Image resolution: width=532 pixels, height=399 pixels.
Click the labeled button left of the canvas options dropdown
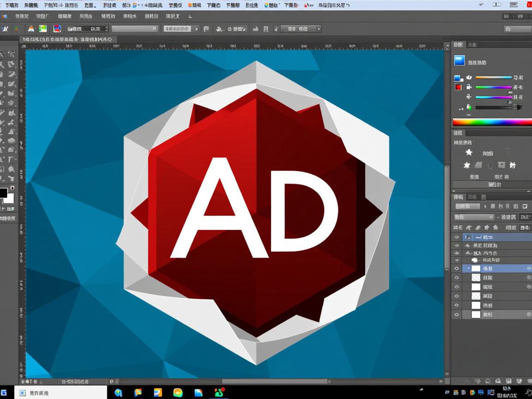point(177,29)
